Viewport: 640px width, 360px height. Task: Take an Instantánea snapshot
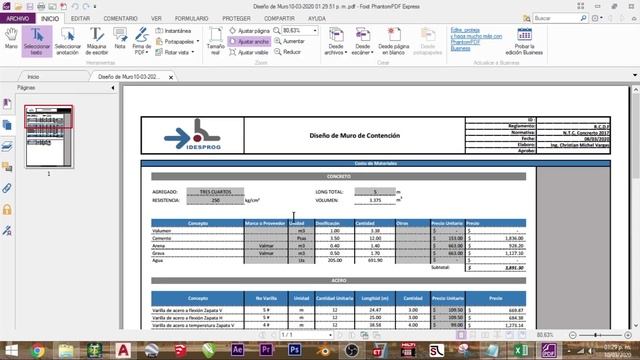(x=173, y=31)
